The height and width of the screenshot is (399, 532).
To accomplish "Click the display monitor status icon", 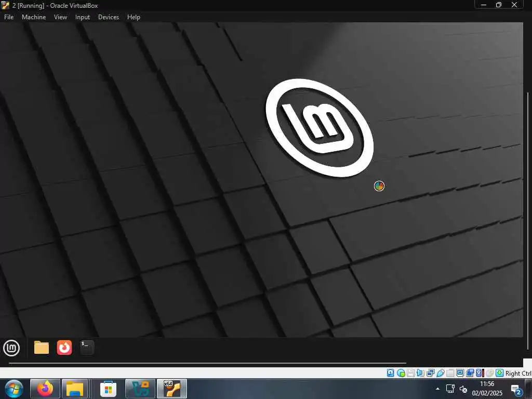I will (x=460, y=373).
